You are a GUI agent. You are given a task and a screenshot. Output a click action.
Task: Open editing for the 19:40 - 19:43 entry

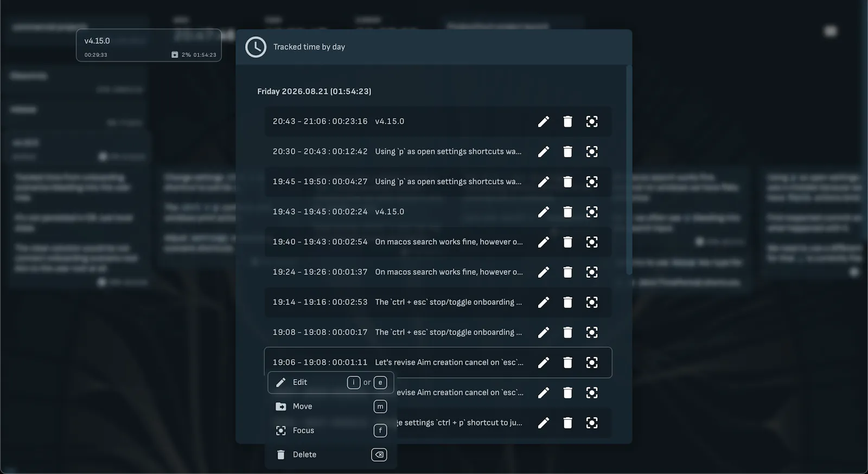[x=543, y=242]
